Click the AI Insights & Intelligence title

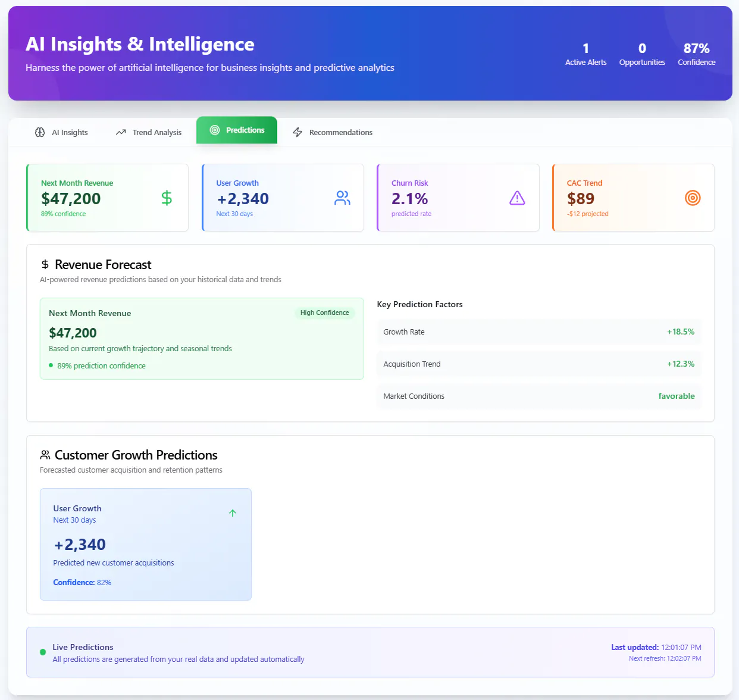[x=140, y=44]
